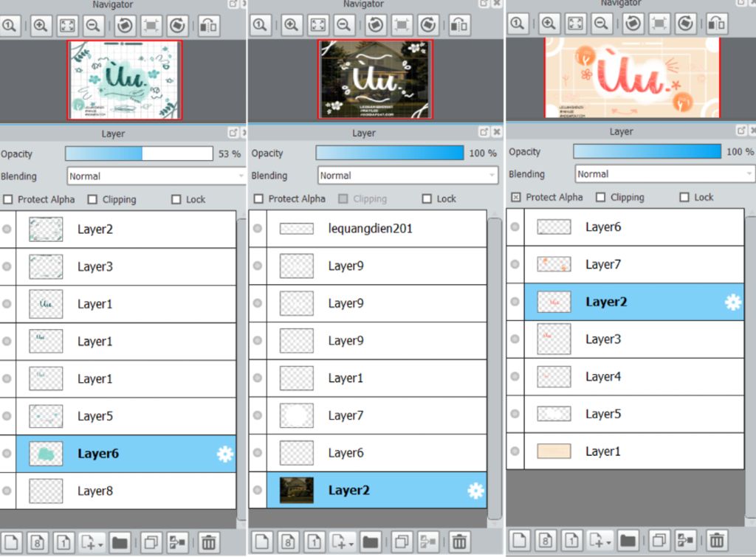Zoom out in the orange artwork navigator
Viewport: 756px width, 557px height.
(601, 23)
